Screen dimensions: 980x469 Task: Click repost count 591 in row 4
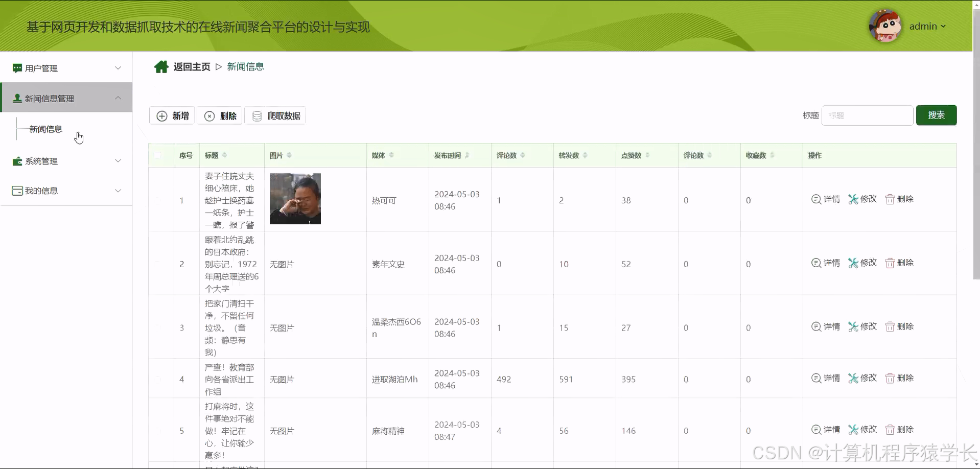[566, 379]
